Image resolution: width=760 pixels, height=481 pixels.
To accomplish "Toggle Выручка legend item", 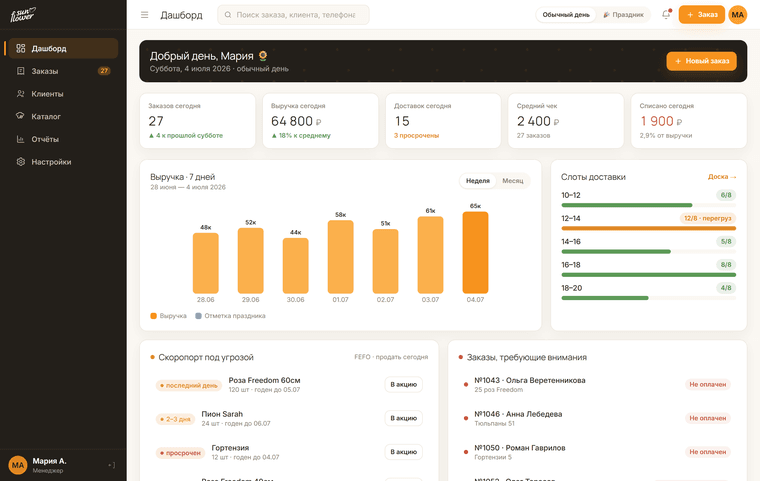I will click(169, 316).
